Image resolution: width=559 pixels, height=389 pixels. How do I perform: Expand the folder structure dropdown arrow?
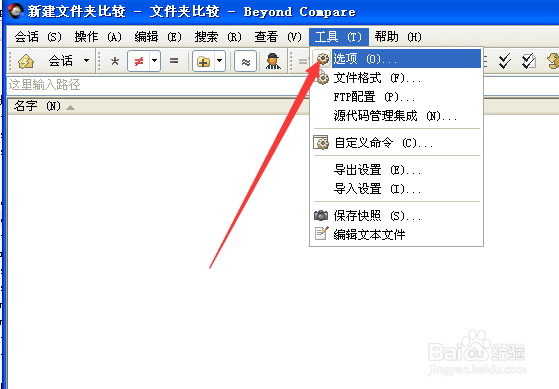tap(220, 61)
